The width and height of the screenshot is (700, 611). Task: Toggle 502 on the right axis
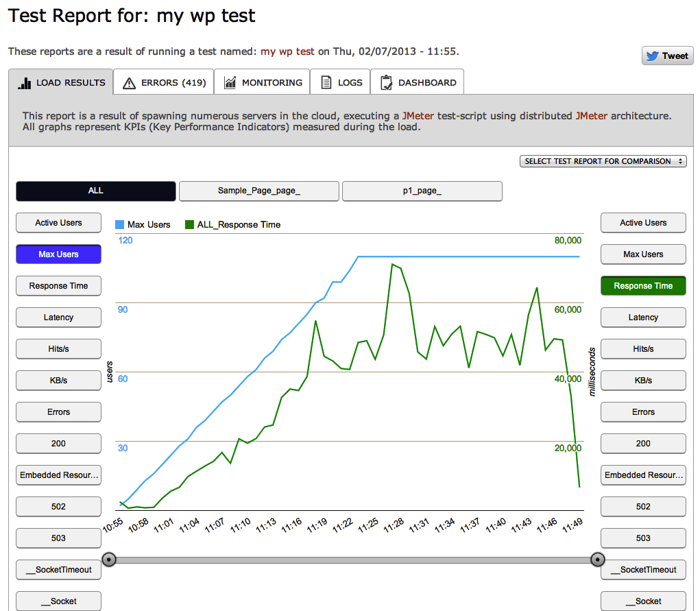tap(643, 507)
